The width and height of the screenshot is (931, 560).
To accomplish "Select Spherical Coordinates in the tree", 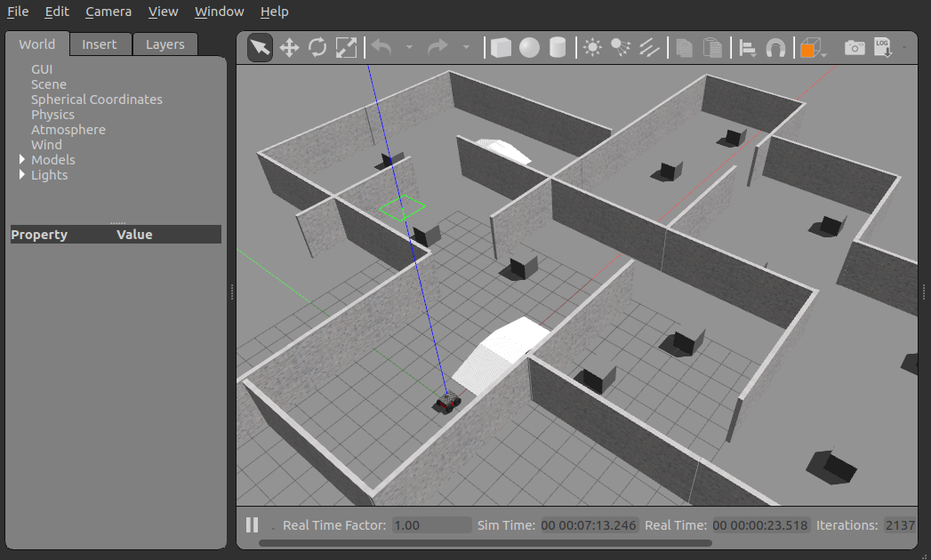I will pos(97,100).
